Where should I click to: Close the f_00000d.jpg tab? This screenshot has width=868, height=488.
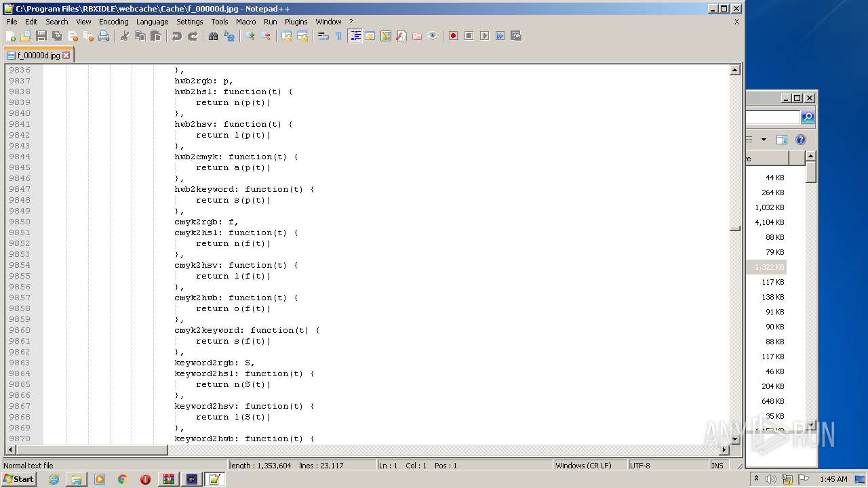[66, 56]
